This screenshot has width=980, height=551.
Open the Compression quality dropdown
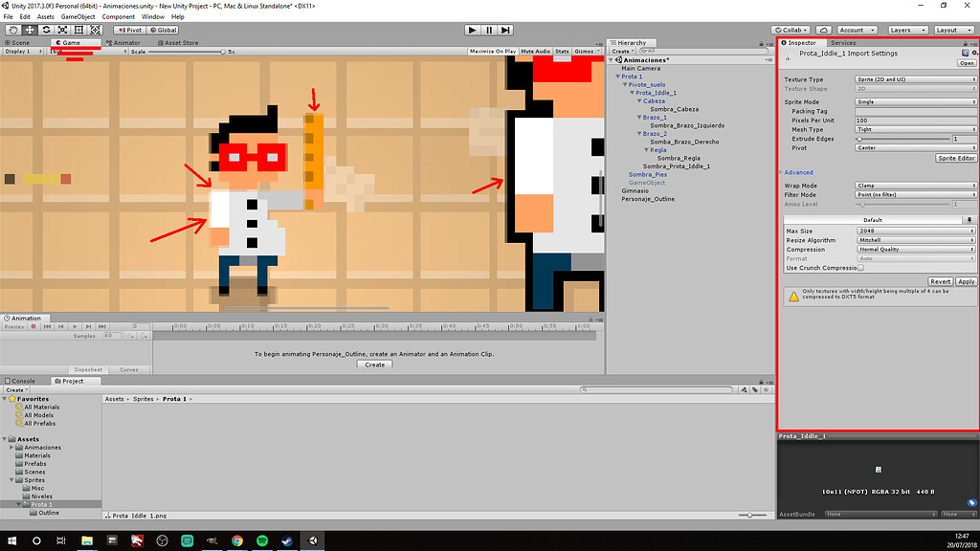pos(914,249)
